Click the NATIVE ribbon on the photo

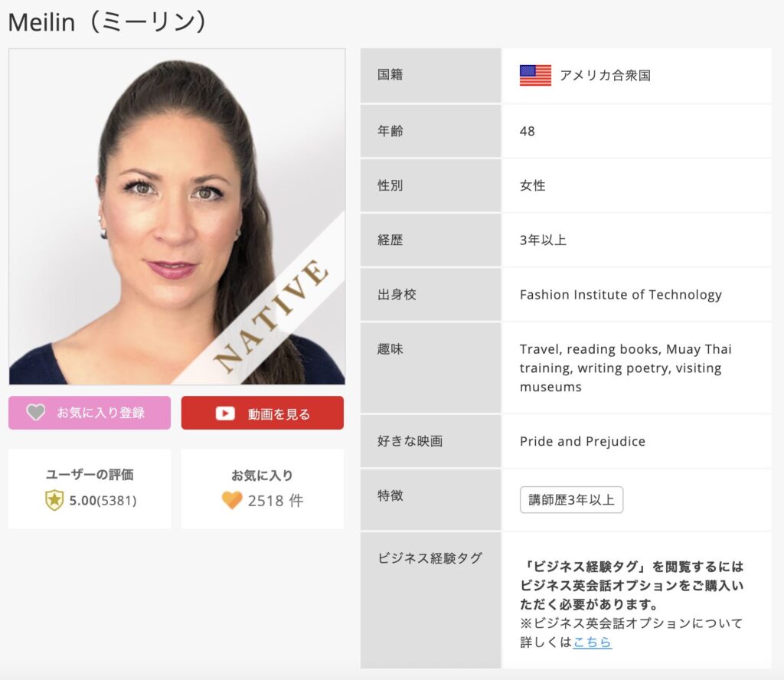[x=272, y=316]
